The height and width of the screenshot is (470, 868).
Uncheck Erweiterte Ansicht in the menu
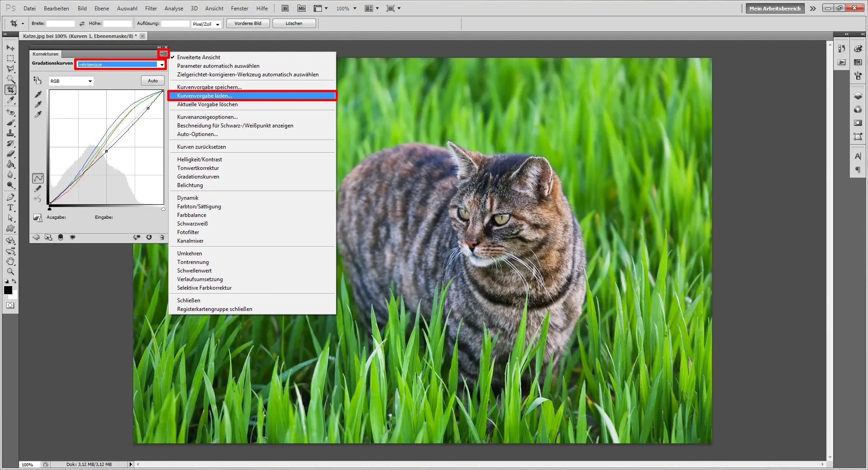coord(198,57)
